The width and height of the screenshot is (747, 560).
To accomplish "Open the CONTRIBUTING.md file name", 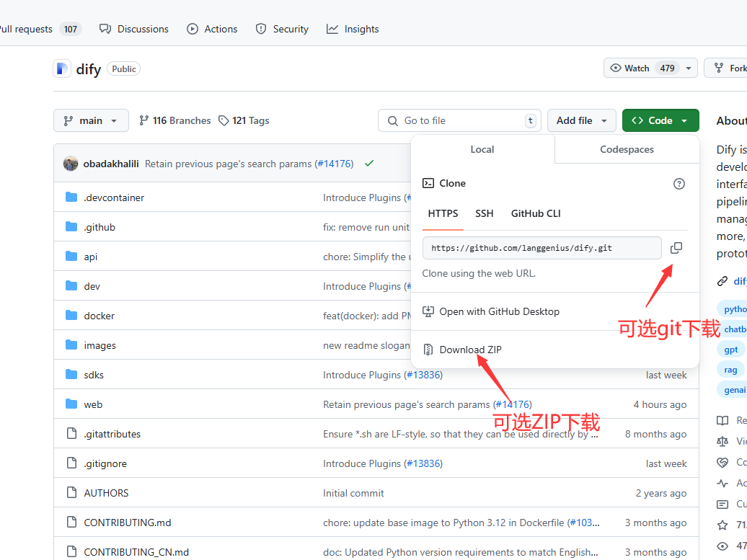I will pyautogui.click(x=127, y=523).
